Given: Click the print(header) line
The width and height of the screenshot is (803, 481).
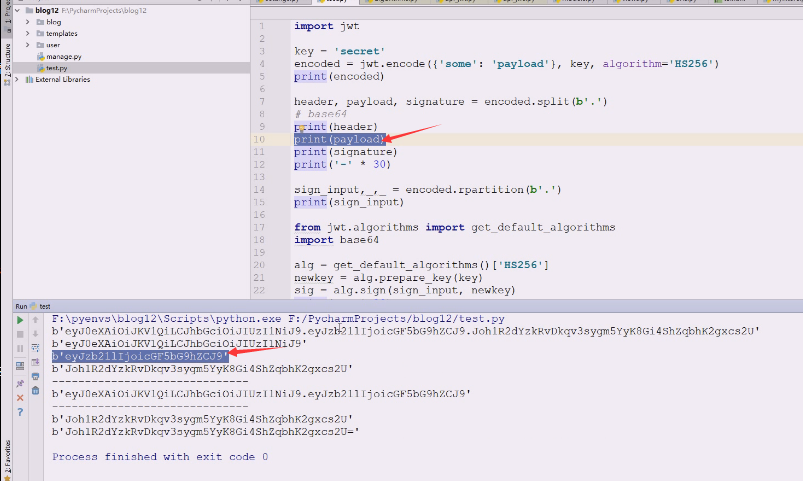Looking at the screenshot, I should coord(335,127).
